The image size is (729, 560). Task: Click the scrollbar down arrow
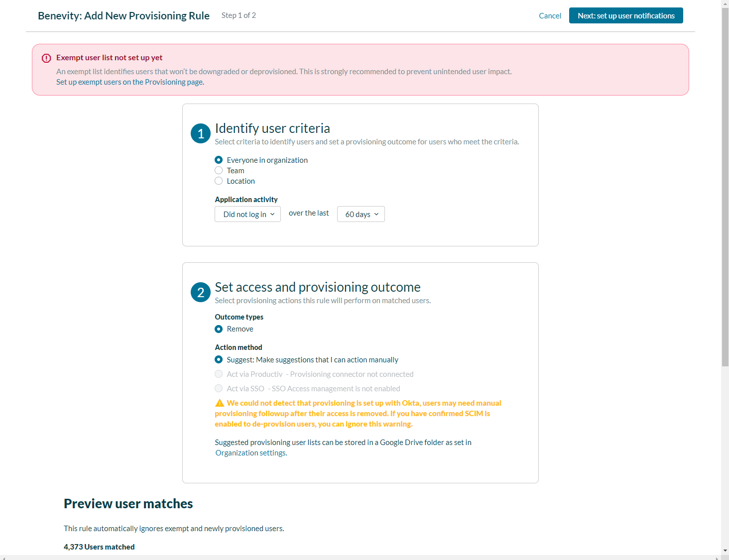tap(725, 551)
